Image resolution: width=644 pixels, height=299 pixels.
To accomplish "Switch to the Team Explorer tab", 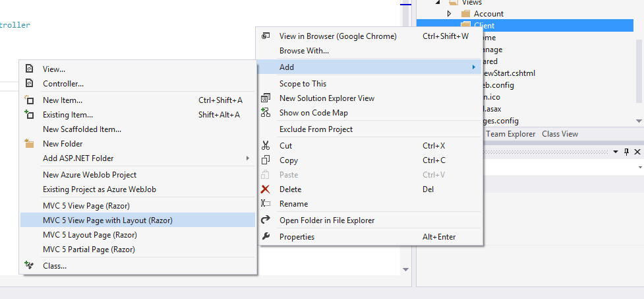I will [510, 134].
